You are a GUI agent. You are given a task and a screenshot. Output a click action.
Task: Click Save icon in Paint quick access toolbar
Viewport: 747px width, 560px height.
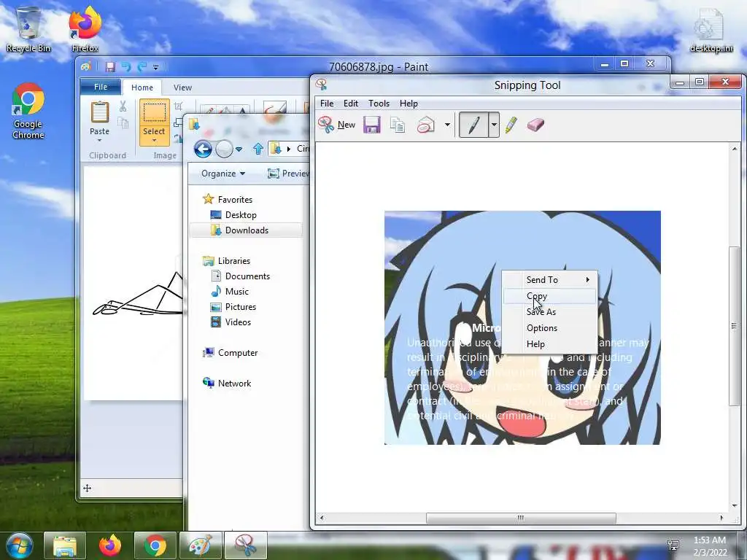pos(111,67)
